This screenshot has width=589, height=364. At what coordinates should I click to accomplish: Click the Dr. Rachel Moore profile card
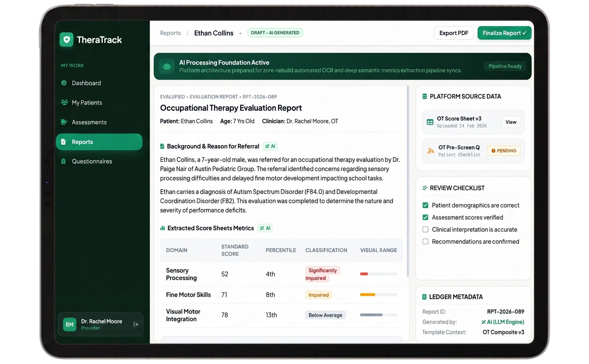[x=101, y=324]
